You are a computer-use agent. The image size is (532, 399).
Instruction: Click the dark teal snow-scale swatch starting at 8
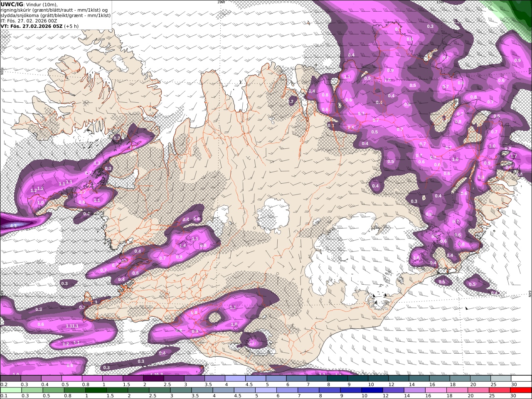tap(337, 379)
